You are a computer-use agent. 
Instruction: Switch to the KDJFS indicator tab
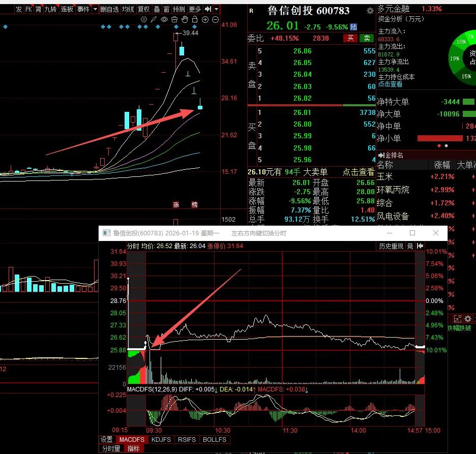point(161,439)
